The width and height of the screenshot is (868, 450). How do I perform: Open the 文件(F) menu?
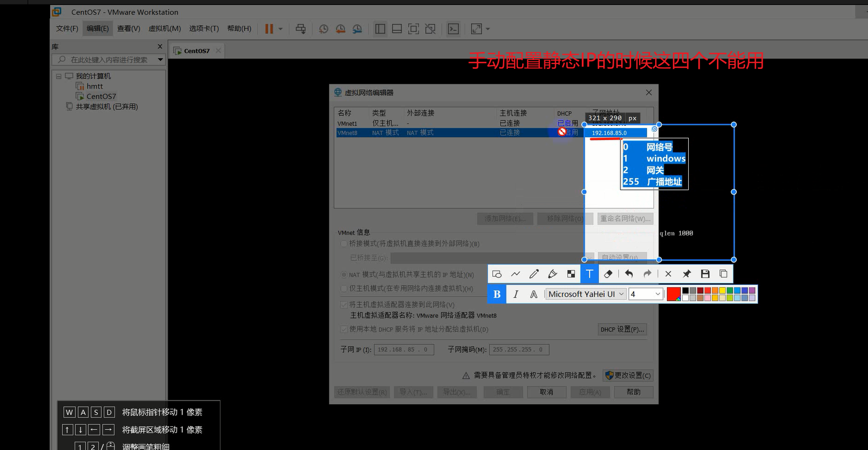pyautogui.click(x=67, y=29)
